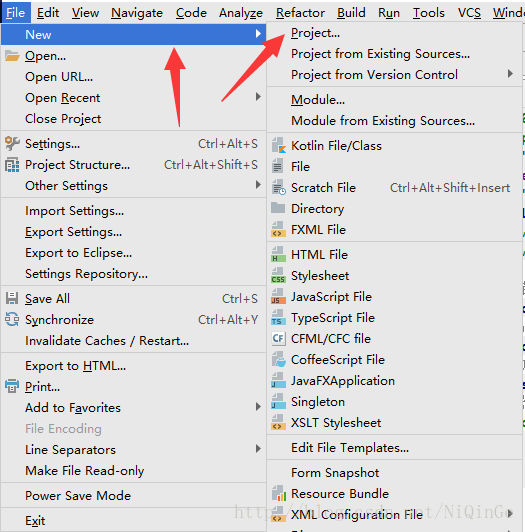This screenshot has width=525, height=532.
Task: Expand the Other Settings submenu arrow
Action: 258,185
